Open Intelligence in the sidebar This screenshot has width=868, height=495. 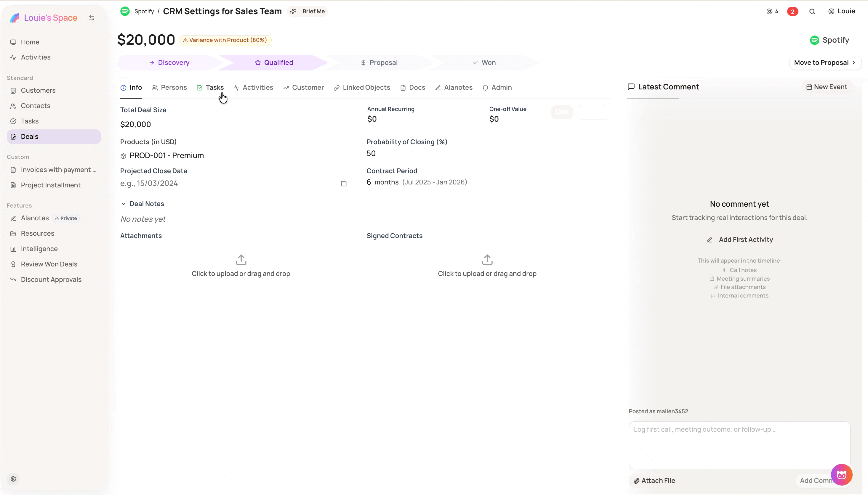54,248
